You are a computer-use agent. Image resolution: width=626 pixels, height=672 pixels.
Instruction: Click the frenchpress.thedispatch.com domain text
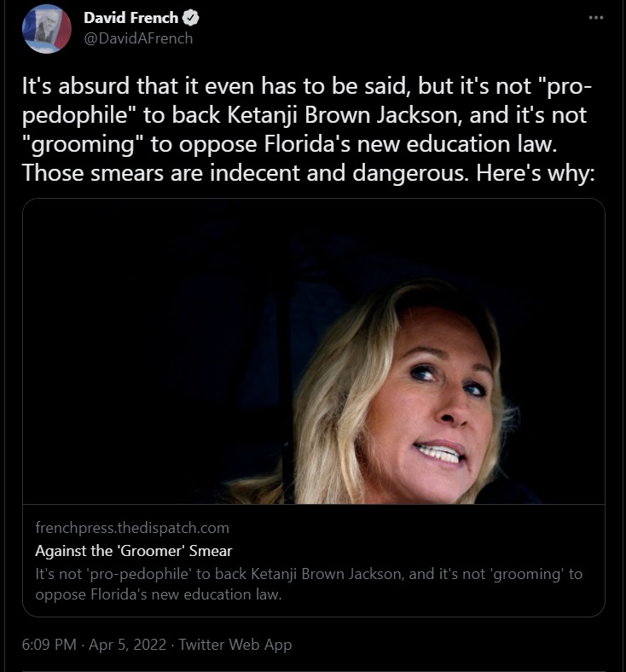click(x=132, y=528)
